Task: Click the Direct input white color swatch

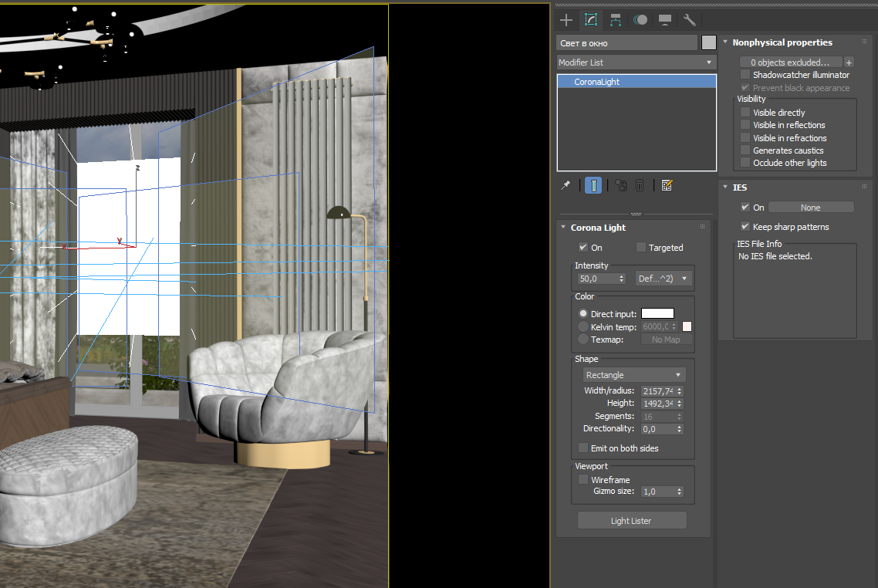Action: [657, 313]
